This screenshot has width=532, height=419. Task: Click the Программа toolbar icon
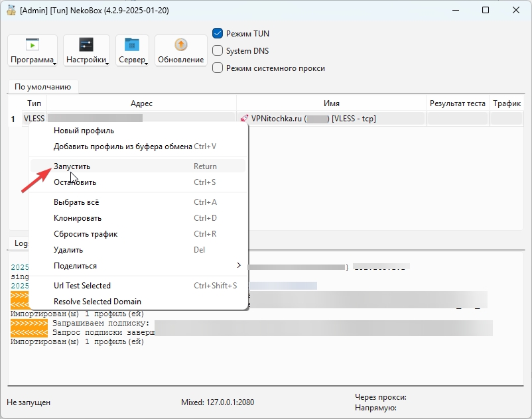click(x=32, y=45)
